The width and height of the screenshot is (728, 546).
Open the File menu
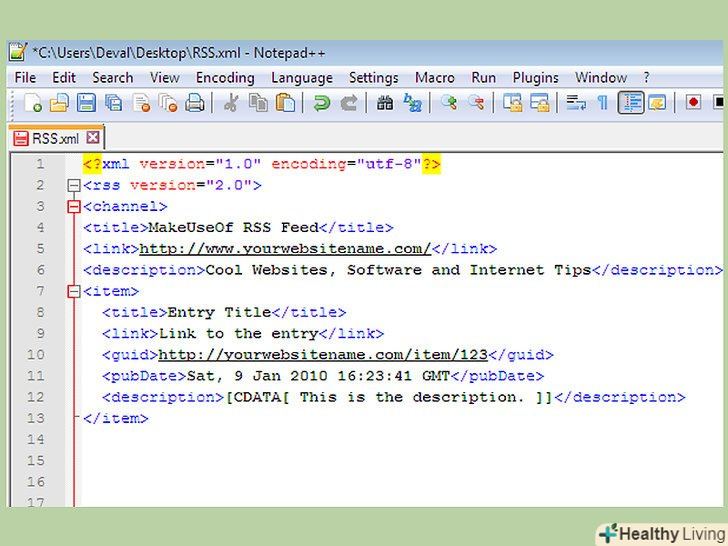click(x=25, y=78)
